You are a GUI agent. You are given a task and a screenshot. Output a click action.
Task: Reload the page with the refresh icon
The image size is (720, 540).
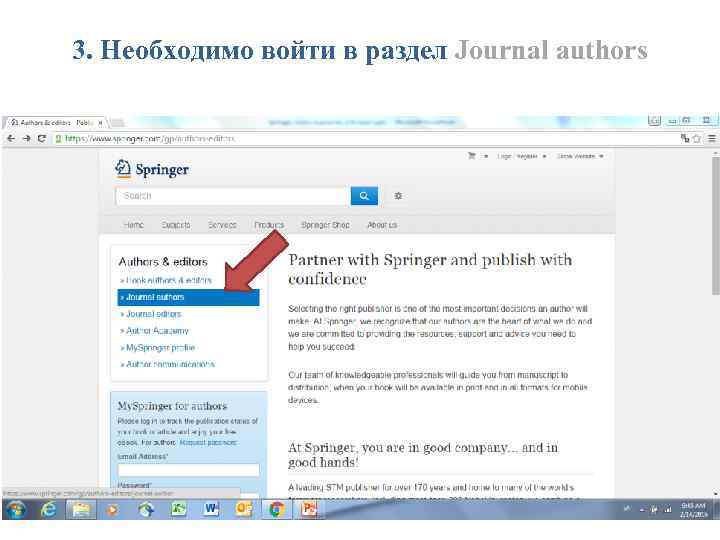pos(42,138)
